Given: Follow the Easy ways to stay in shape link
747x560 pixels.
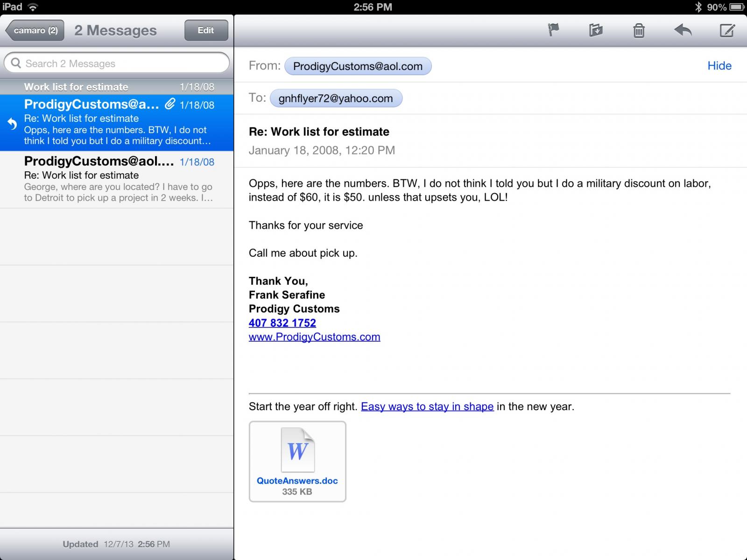Looking at the screenshot, I should (427, 406).
